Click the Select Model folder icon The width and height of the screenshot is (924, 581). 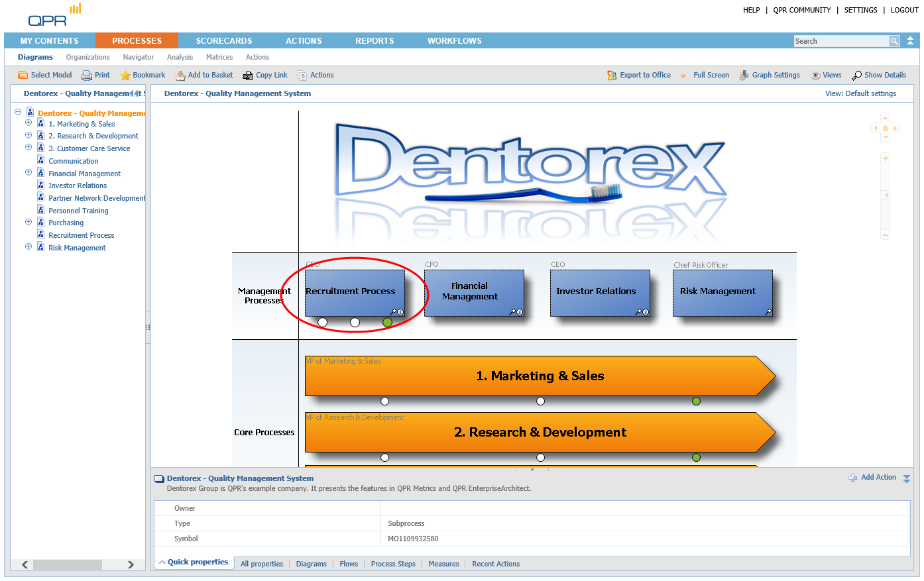(x=23, y=76)
